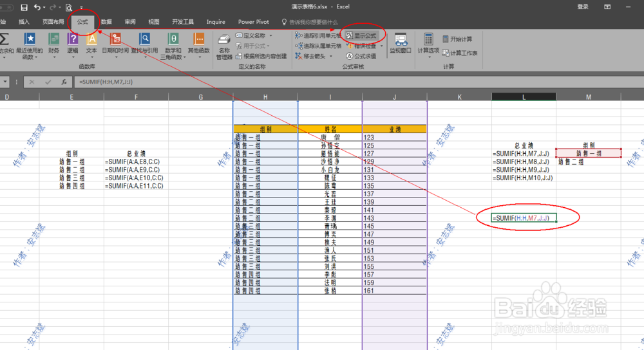Screen dimensions: 644x350
Task: Click 定义名称 Define Name button
Action: coord(251,35)
